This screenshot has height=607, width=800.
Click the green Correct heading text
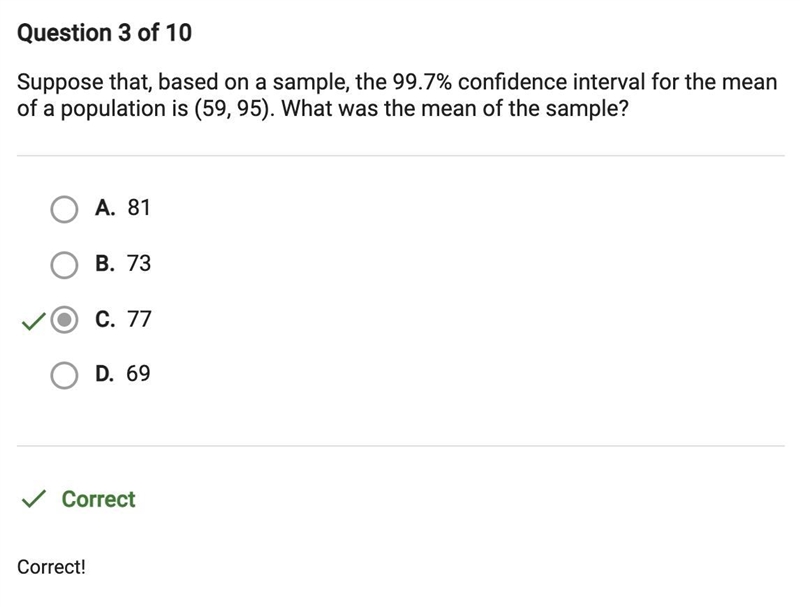[x=98, y=499]
